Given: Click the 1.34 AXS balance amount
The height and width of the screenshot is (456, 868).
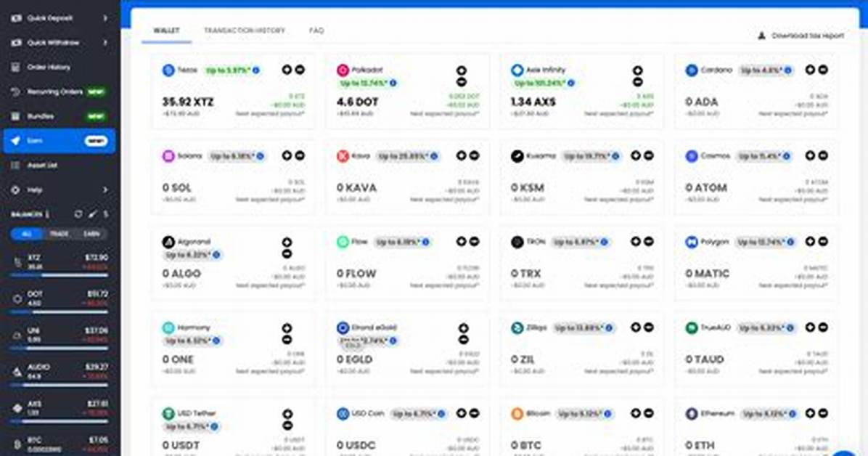Looking at the screenshot, I should pyautogui.click(x=533, y=102).
